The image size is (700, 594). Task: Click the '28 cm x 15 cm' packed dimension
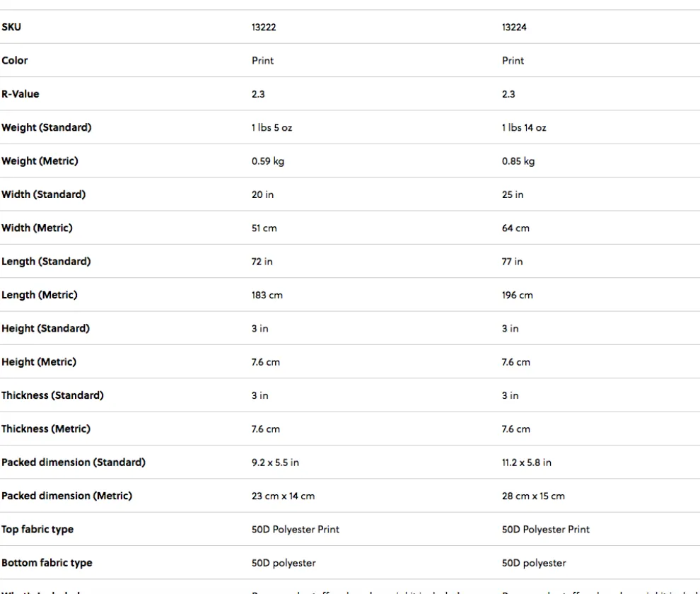(533, 496)
